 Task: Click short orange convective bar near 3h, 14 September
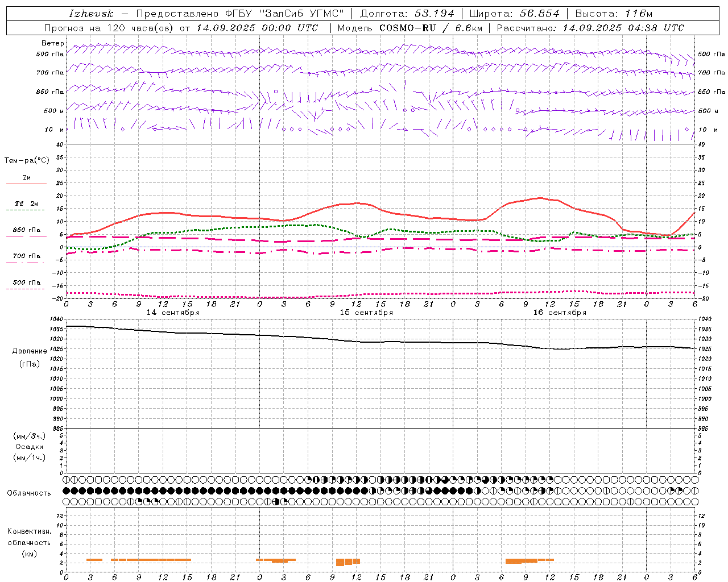[x=94, y=560]
